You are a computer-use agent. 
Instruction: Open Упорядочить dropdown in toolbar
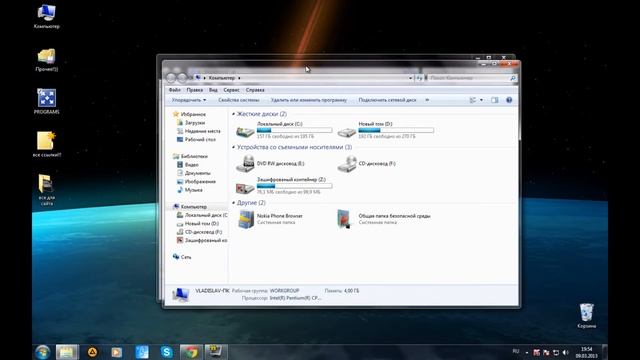[x=189, y=100]
